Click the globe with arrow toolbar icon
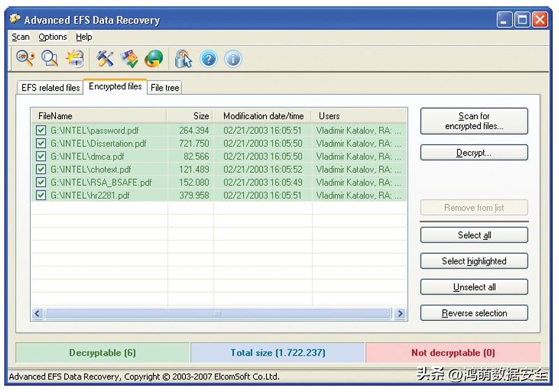 pyautogui.click(x=154, y=59)
